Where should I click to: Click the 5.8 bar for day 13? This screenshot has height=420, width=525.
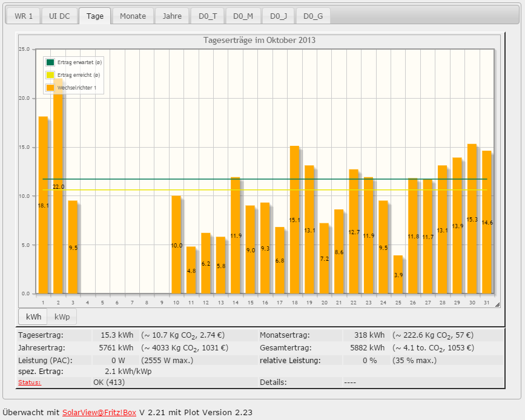coord(220,266)
